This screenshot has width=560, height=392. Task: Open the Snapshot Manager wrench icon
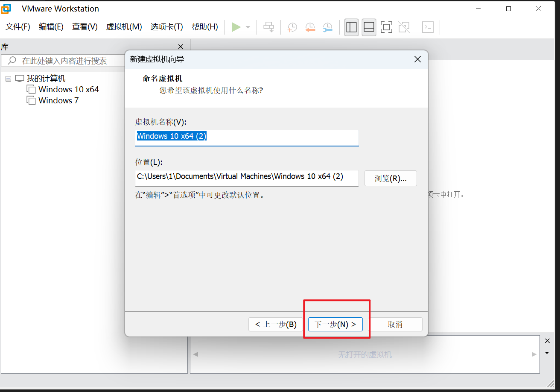tap(327, 27)
